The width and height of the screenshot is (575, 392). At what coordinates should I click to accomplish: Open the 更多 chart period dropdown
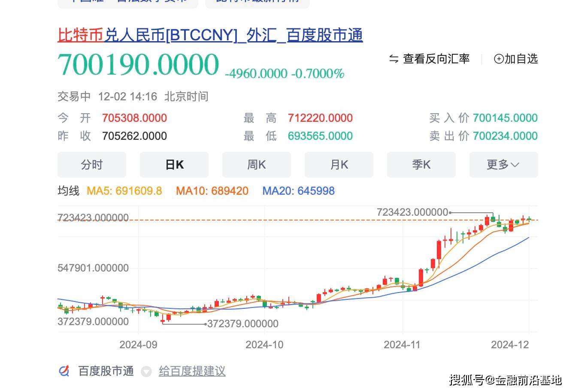[x=503, y=165]
